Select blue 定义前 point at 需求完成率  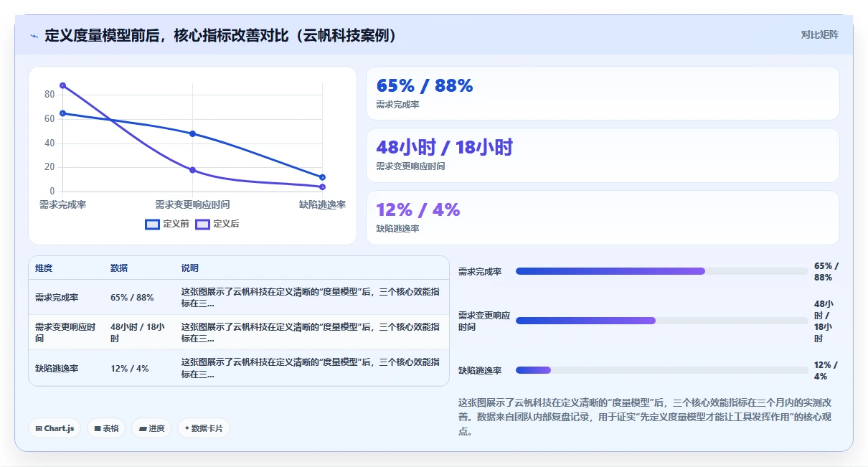(x=63, y=113)
